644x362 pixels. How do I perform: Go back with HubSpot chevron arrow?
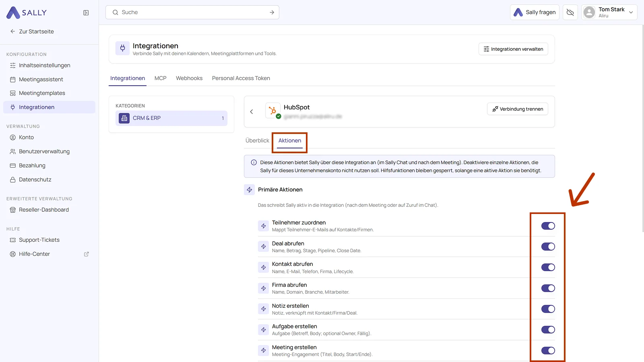click(x=252, y=112)
